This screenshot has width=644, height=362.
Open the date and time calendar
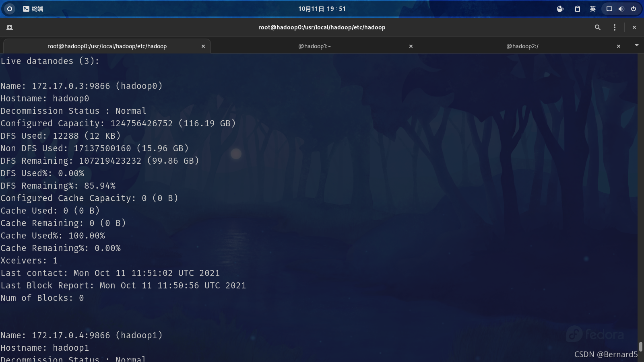pyautogui.click(x=322, y=8)
